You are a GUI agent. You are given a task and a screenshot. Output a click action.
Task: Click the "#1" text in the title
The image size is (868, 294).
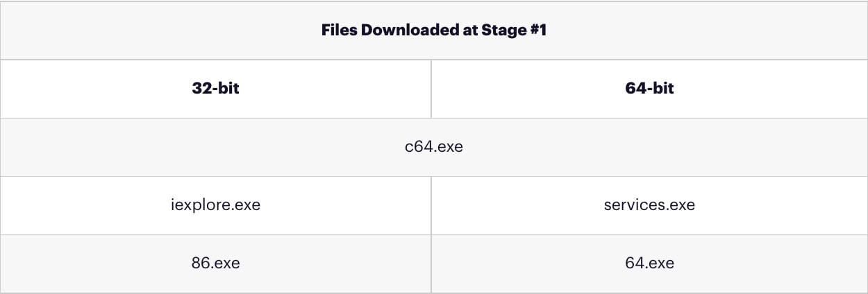coord(537,31)
